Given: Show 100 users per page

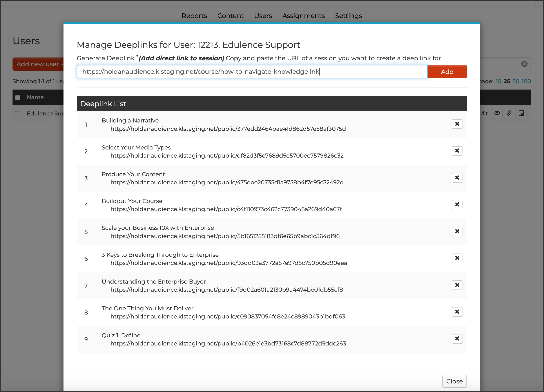Looking at the screenshot, I should tap(526, 81).
